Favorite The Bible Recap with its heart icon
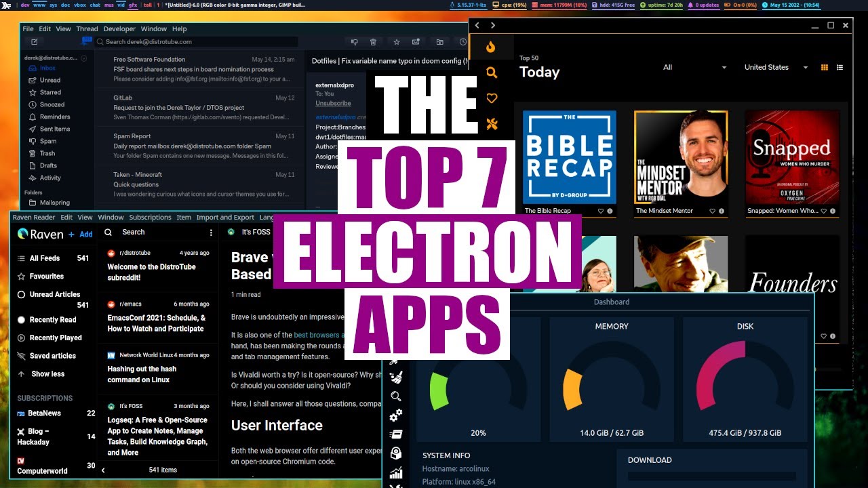This screenshot has width=868, height=488. click(601, 211)
